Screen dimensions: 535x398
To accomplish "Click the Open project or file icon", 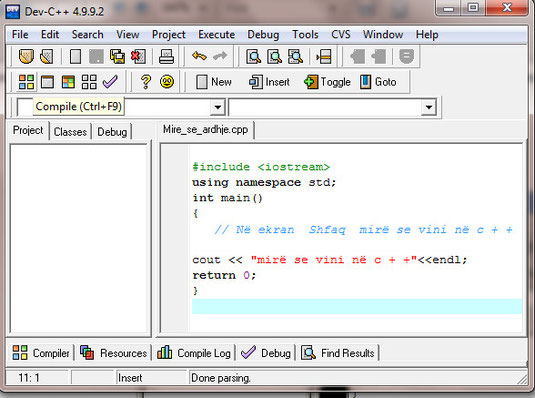I will coord(26,56).
